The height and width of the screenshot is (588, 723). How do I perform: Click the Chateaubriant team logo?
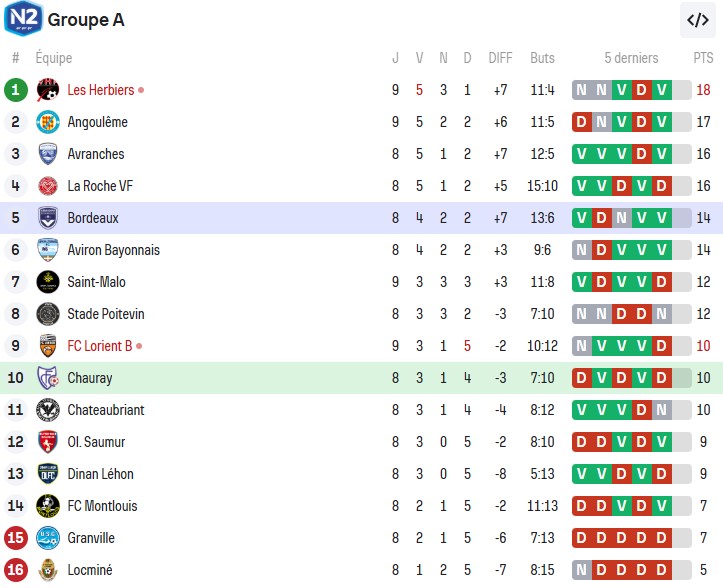point(47,410)
